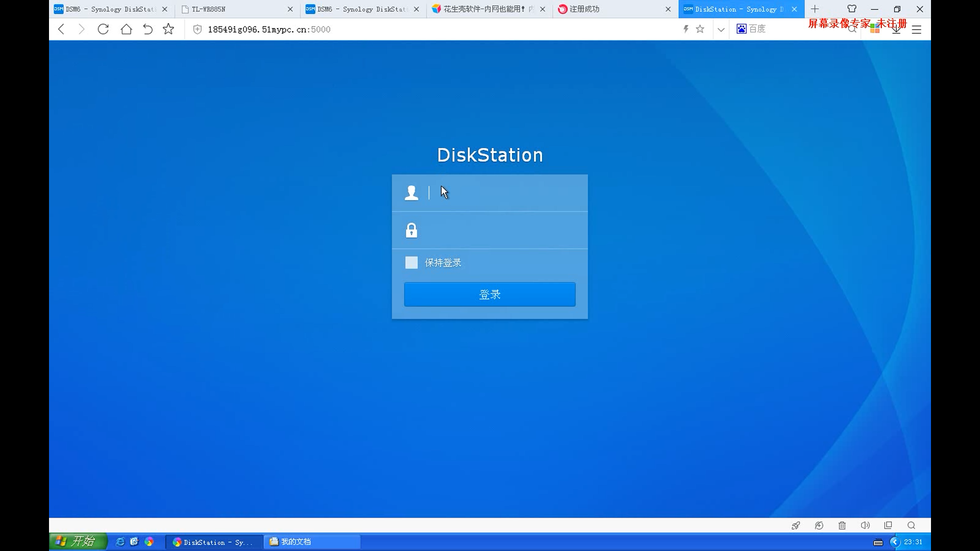Click the second quick launch browser icon
The width and height of the screenshot is (980, 551).
pyautogui.click(x=134, y=542)
